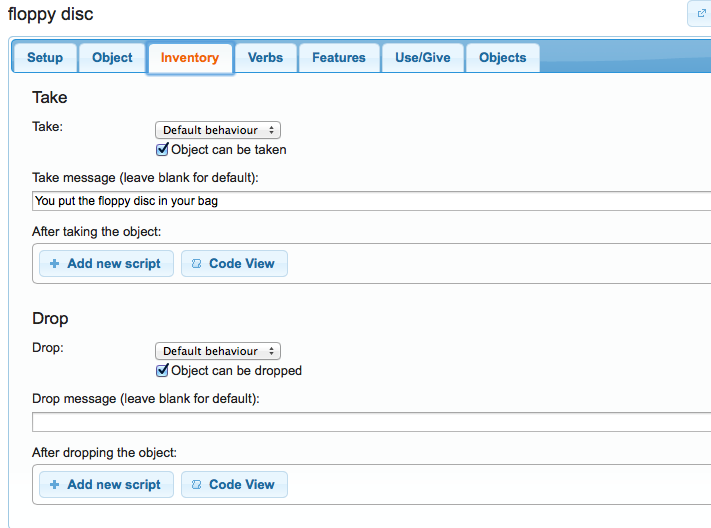Open Code View for after dropping the object
The height and width of the screenshot is (528, 711).
[234, 485]
